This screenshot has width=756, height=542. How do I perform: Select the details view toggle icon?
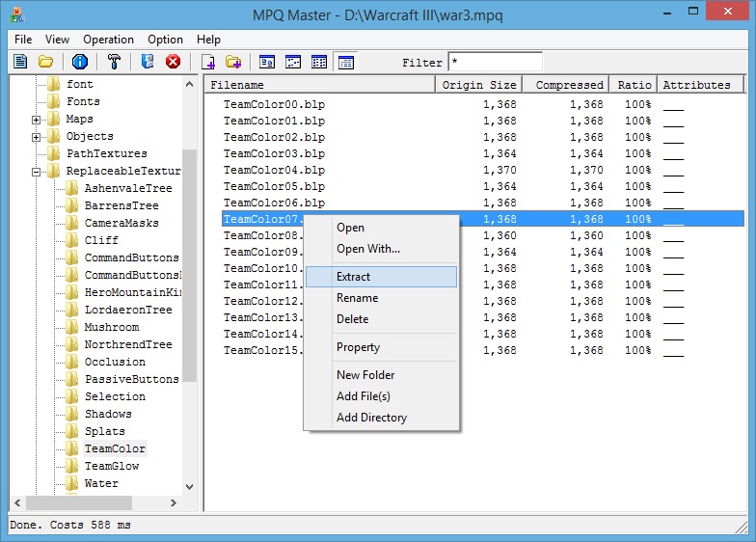click(345, 62)
